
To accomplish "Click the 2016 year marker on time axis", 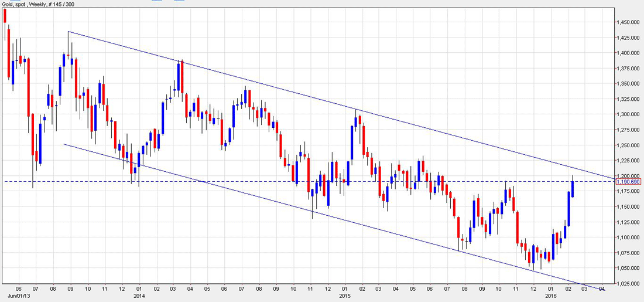I will coord(551,296).
